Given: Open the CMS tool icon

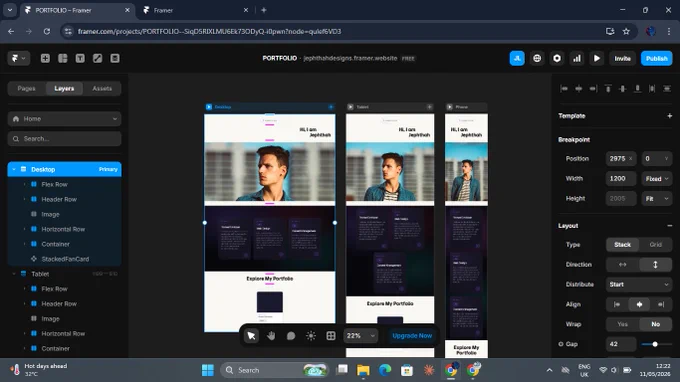Looking at the screenshot, I should [x=115, y=58].
